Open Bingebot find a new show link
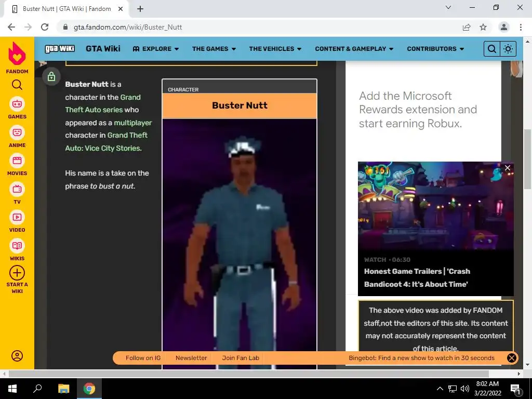Image resolution: width=532 pixels, height=399 pixels. [421, 357]
